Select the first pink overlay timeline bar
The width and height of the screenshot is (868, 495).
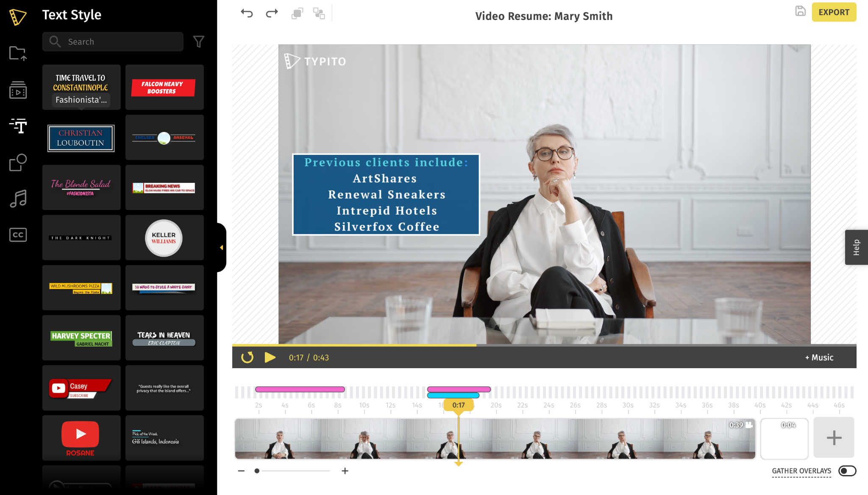pos(300,389)
